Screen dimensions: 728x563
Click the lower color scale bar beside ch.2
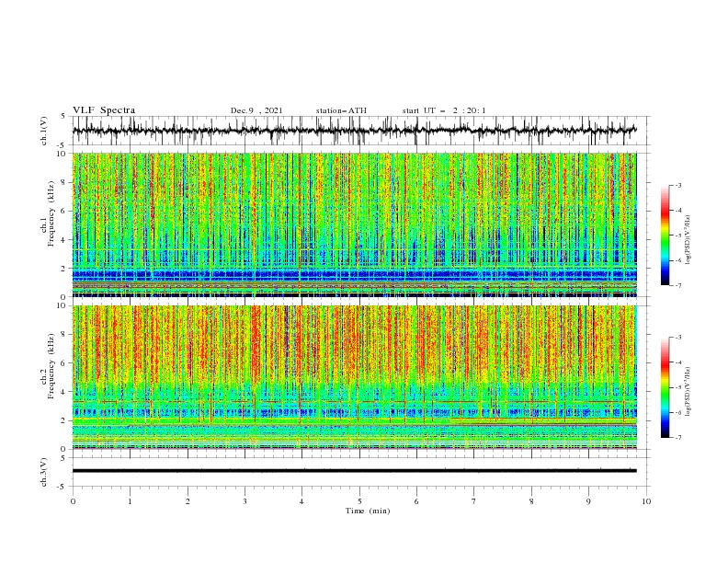(x=665, y=387)
